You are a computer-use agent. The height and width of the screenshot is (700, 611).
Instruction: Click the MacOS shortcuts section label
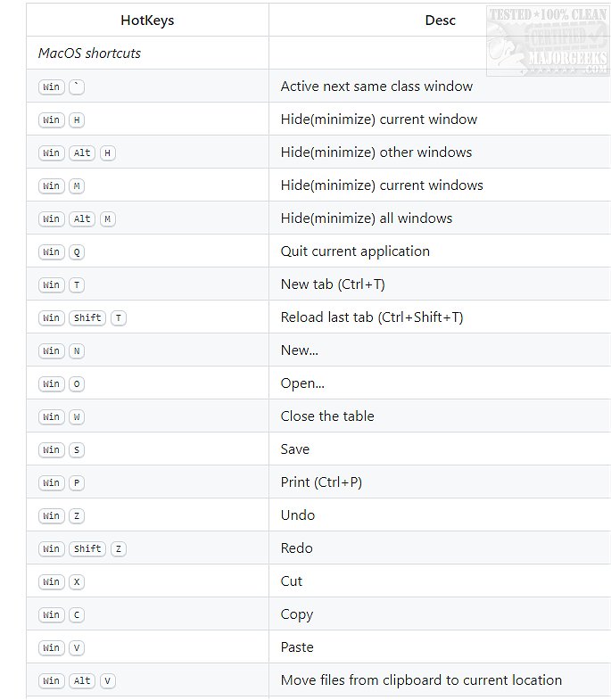coord(89,54)
